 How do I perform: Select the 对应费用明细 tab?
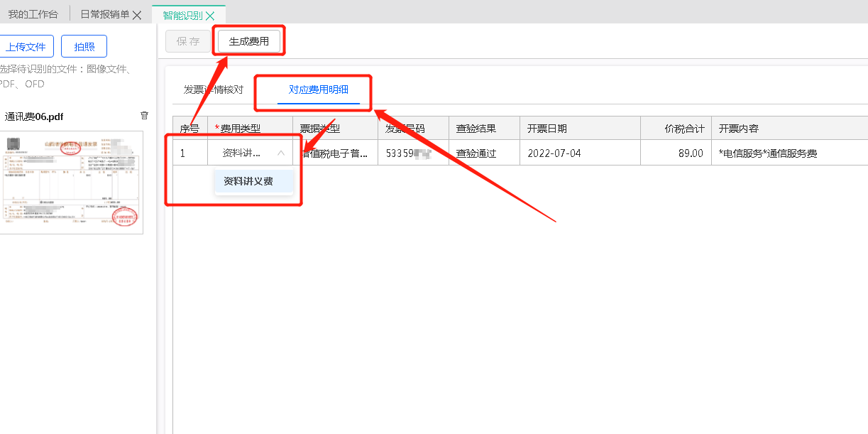318,90
